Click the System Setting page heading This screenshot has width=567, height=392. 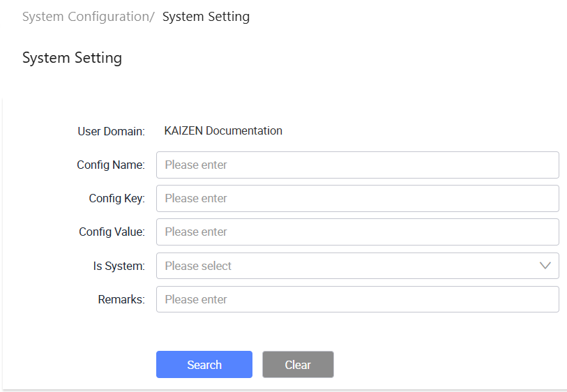72,58
